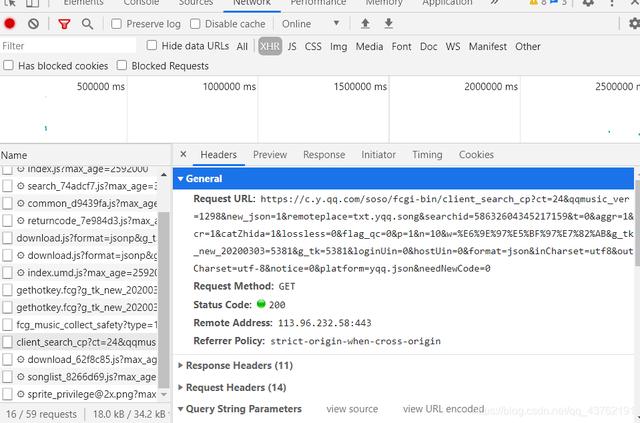Close the request details panel
This screenshot has width=640, height=423.
click(x=183, y=155)
